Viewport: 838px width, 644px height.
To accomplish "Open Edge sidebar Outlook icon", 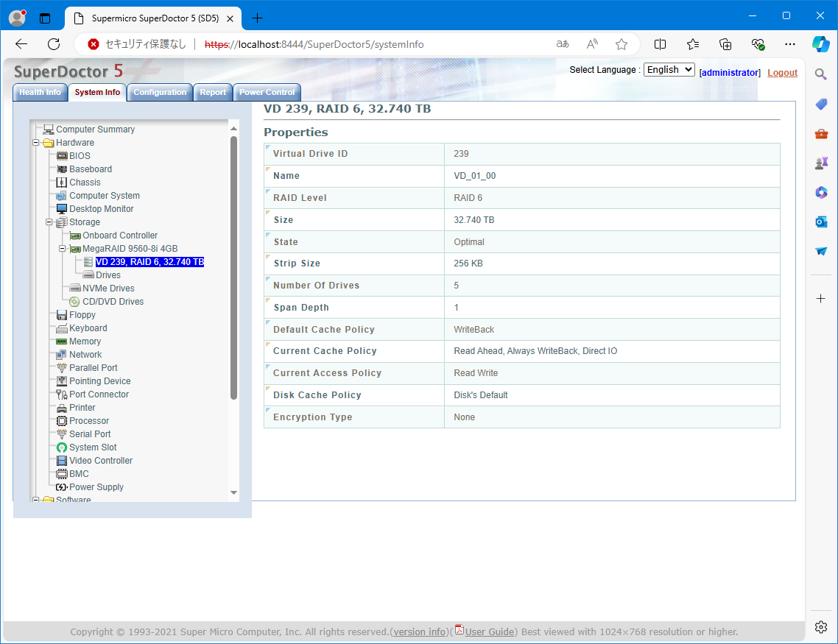I will coord(822,222).
